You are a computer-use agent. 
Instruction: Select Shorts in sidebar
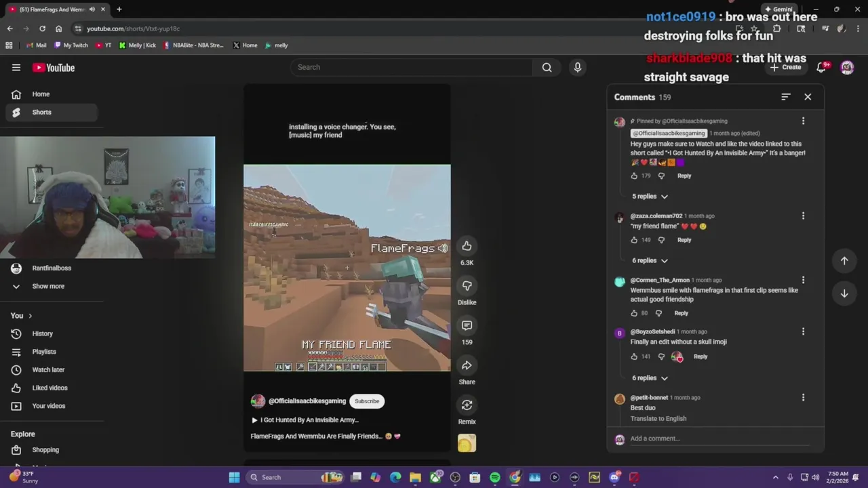(x=52, y=112)
